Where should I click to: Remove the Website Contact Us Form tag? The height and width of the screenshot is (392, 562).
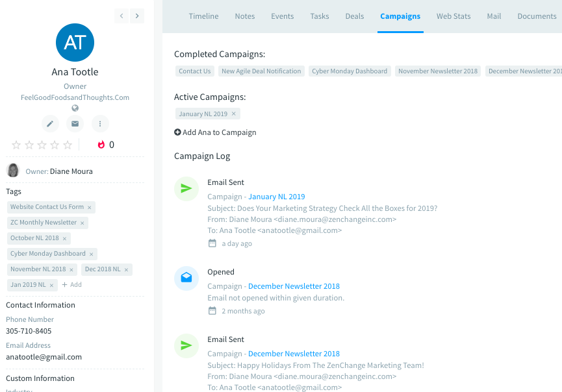pos(89,207)
